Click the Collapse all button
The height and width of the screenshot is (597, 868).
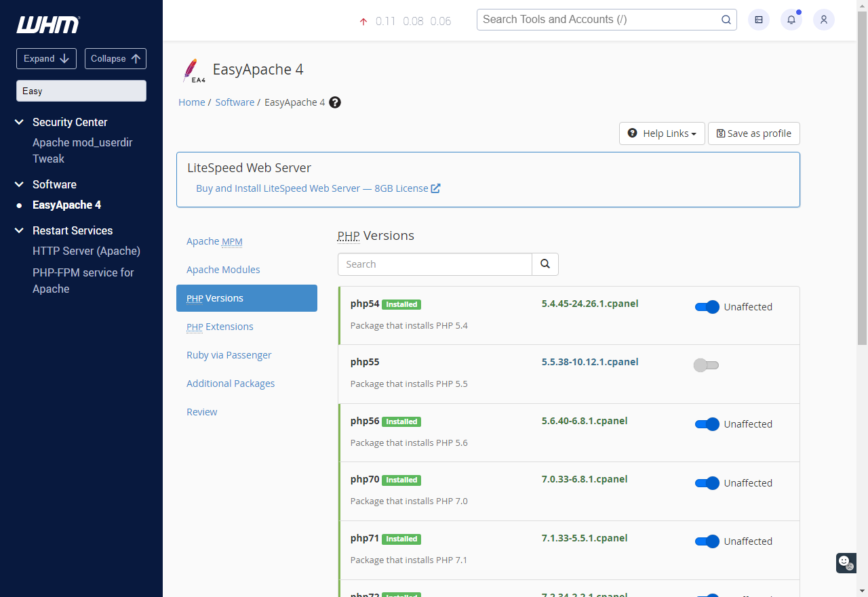(x=115, y=58)
